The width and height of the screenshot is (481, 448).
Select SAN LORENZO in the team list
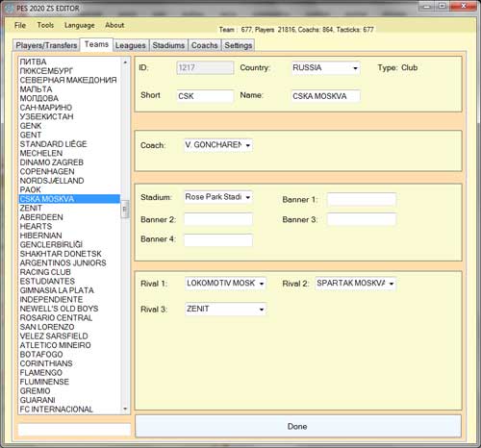(x=69, y=327)
